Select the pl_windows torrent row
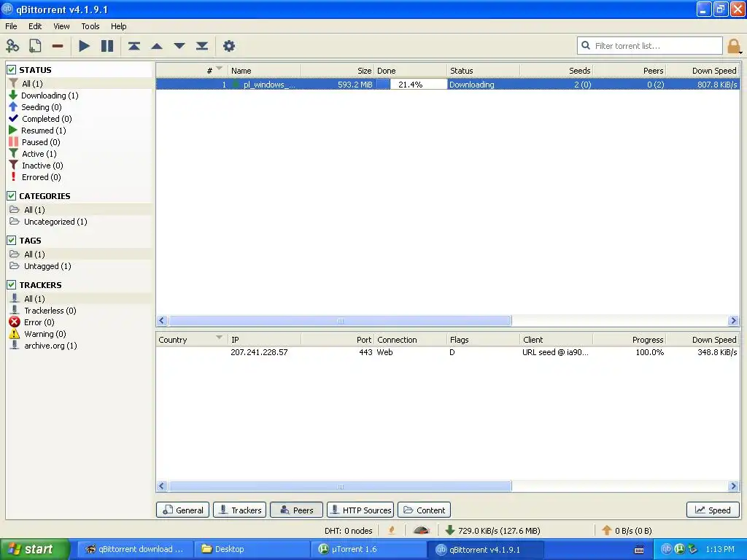The width and height of the screenshot is (747, 560). (448, 85)
